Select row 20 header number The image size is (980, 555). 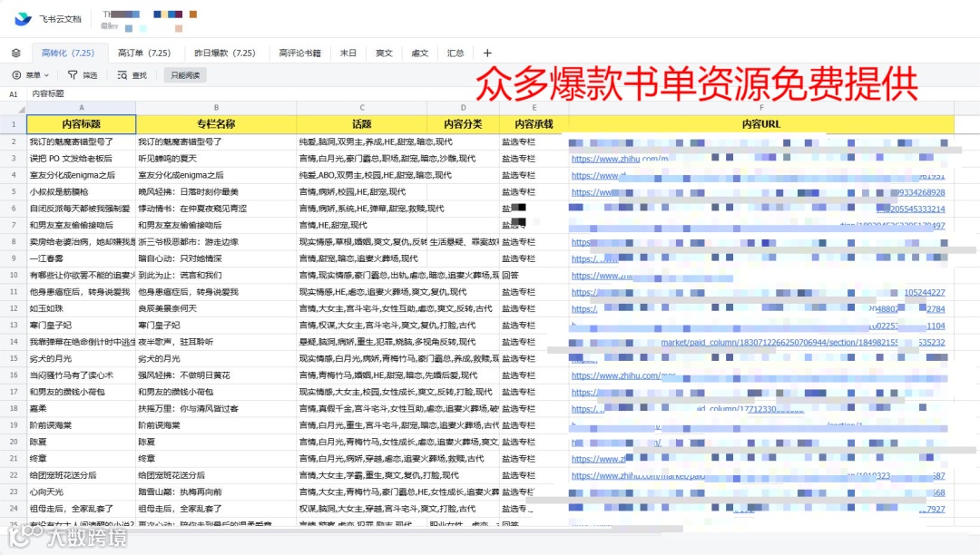point(13,442)
